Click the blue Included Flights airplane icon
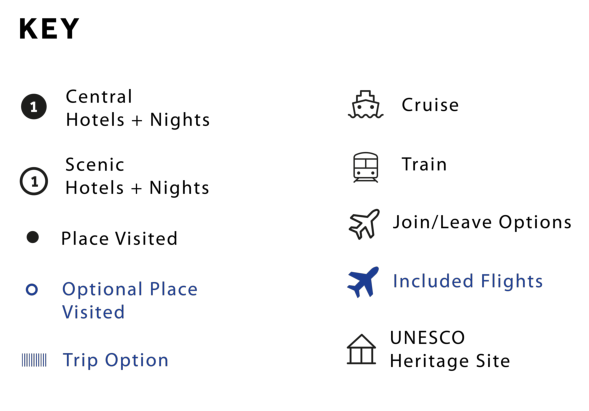 pyautogui.click(x=363, y=282)
